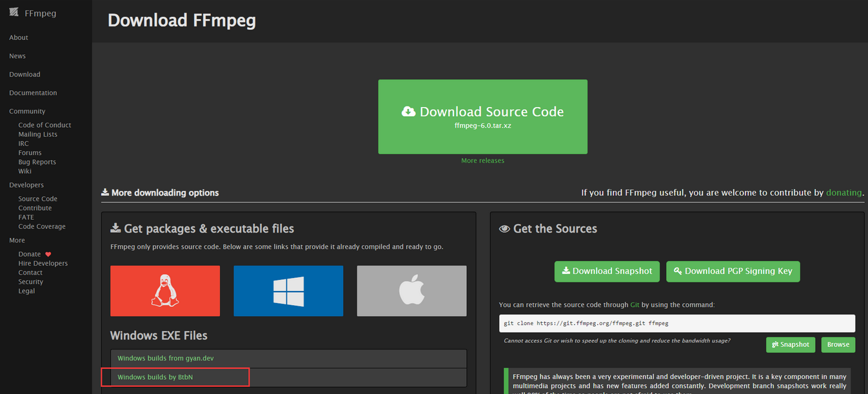Viewport: 868px width, 394px height.
Task: Open Windows builds by BtbN
Action: coord(155,377)
